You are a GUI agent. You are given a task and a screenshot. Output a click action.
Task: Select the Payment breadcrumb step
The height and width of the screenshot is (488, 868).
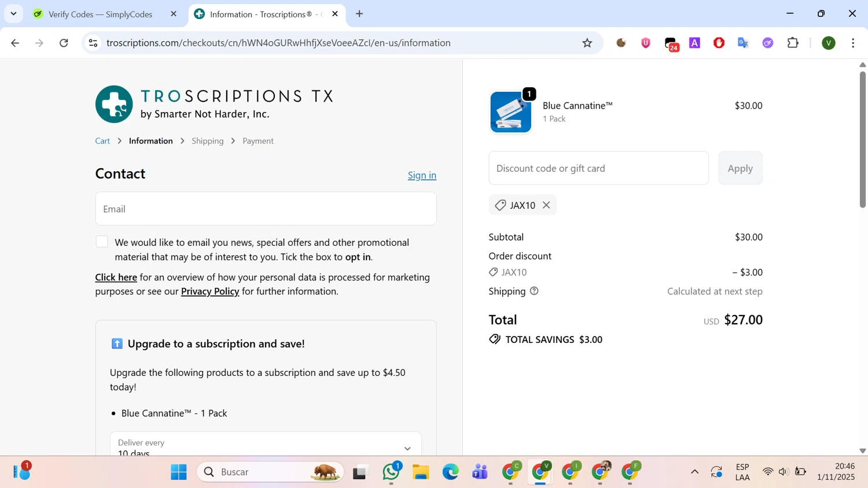click(x=258, y=141)
